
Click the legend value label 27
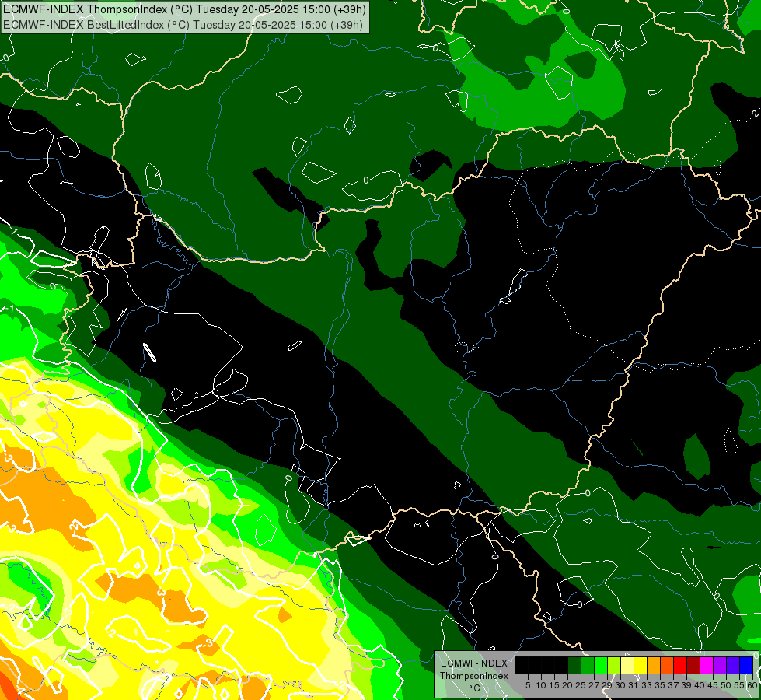tap(594, 685)
